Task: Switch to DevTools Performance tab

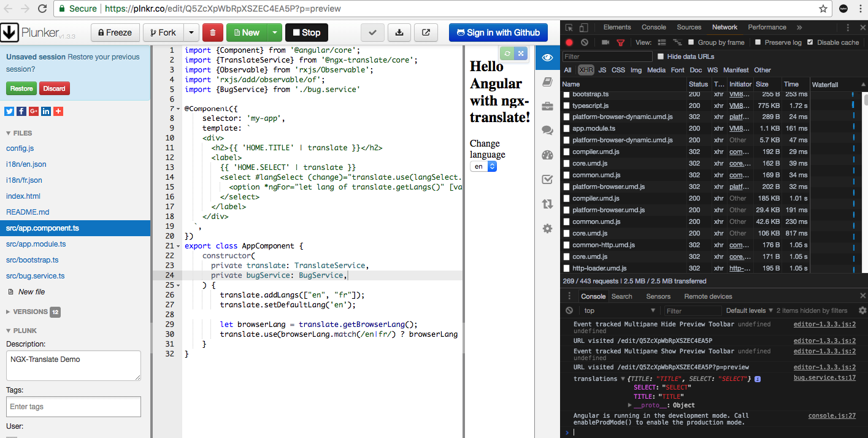Action: pos(767,27)
